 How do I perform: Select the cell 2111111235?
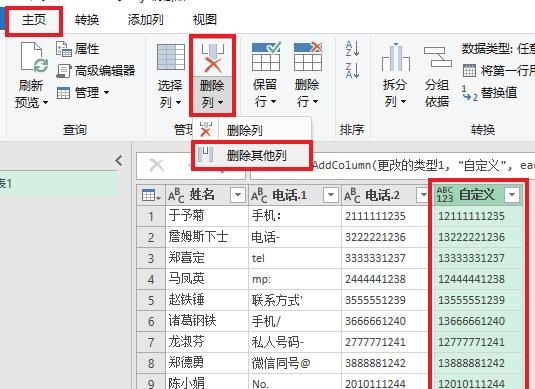click(x=384, y=216)
